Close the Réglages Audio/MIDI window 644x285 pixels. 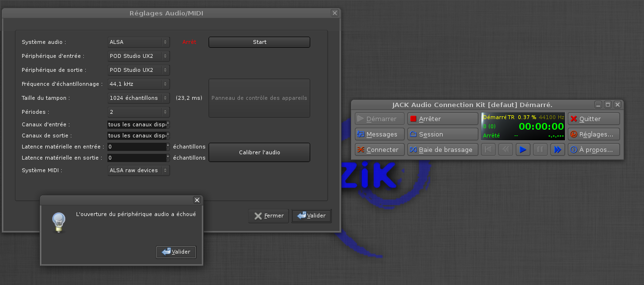coord(335,13)
